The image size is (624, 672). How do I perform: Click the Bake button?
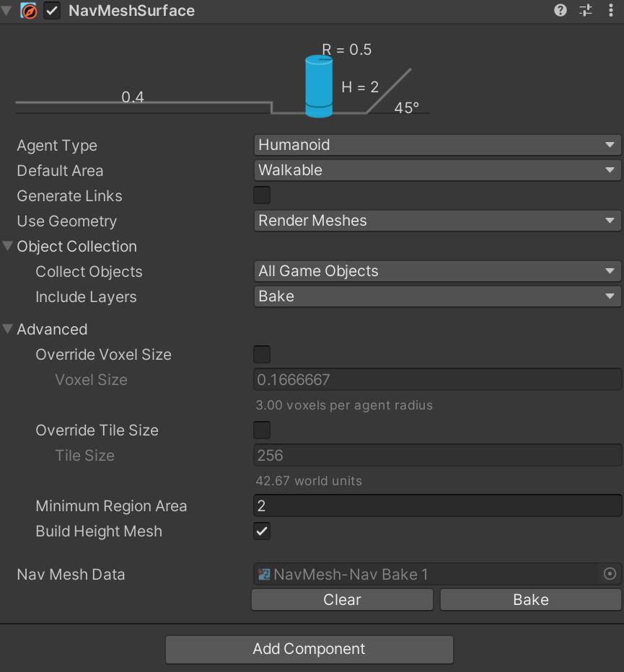pos(529,599)
